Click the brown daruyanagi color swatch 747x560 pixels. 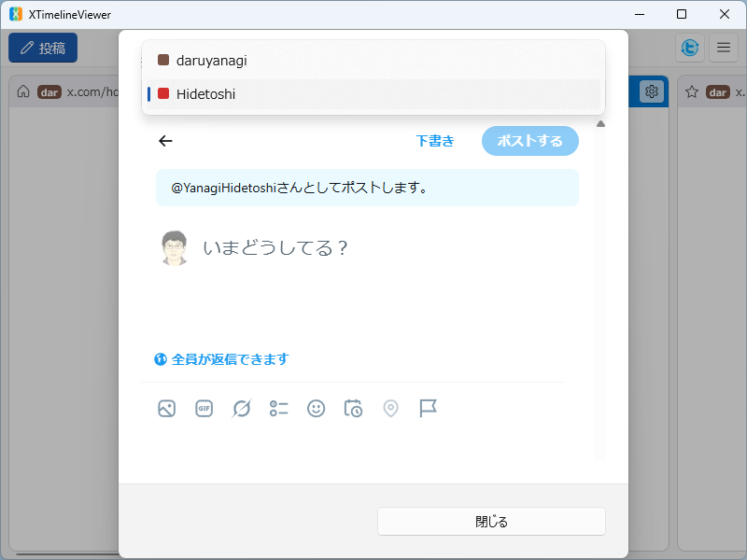162,60
